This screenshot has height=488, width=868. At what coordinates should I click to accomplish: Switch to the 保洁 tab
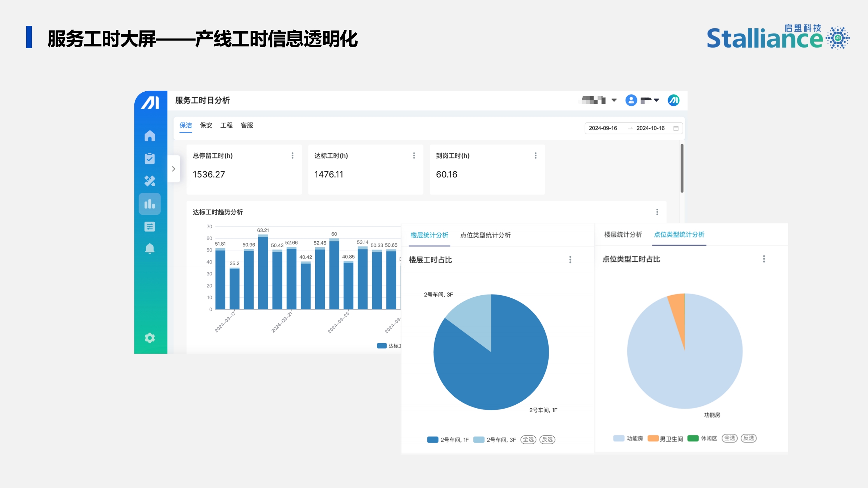click(186, 125)
